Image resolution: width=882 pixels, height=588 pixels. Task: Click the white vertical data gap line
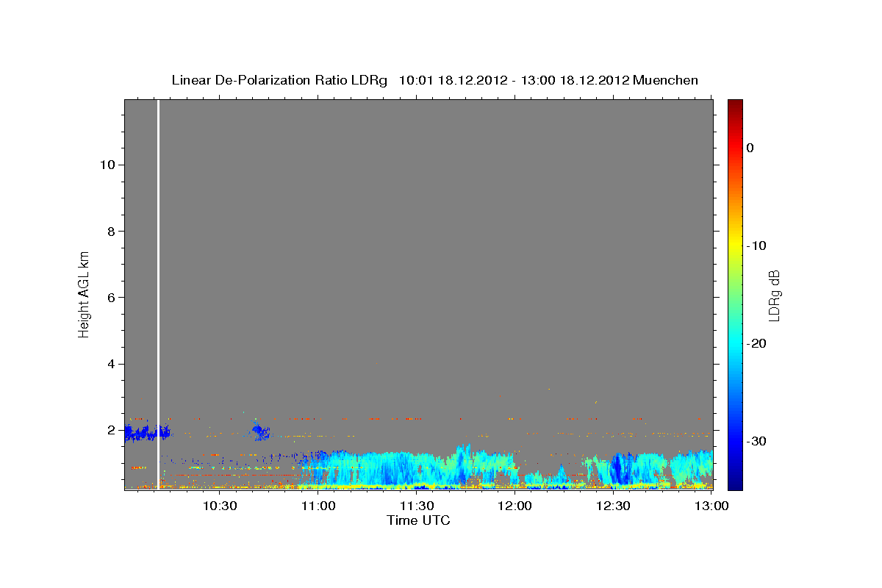159,294
